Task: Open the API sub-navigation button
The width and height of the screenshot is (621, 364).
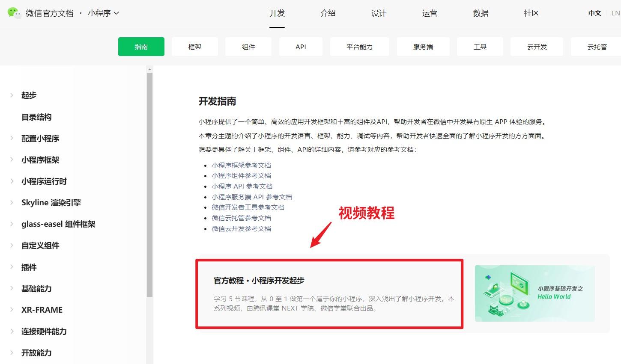Action: [301, 47]
